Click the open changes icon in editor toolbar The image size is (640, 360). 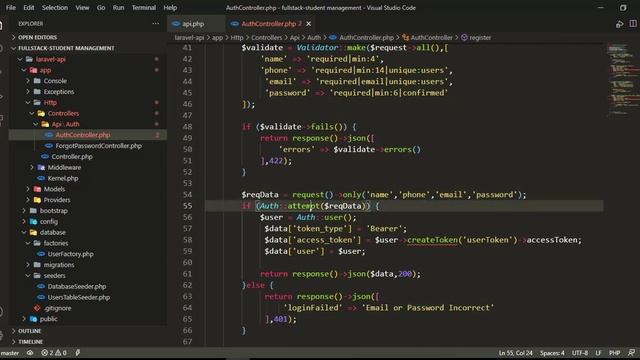click(x=619, y=24)
